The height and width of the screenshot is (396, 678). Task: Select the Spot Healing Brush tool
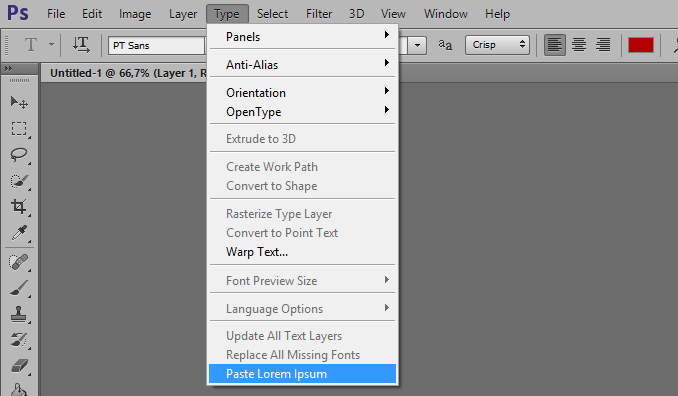(19, 262)
